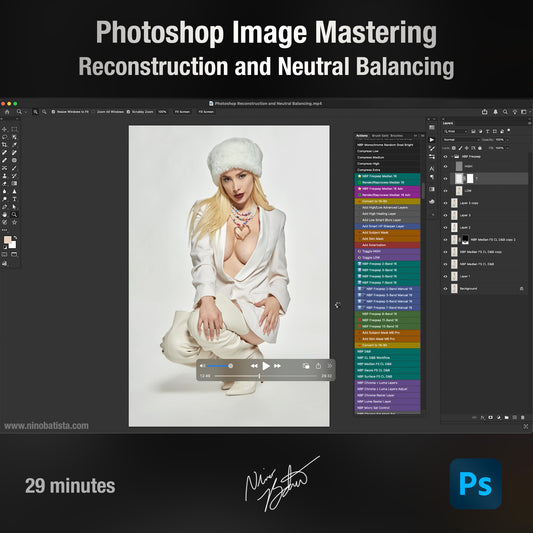Open the Normal blend mode dropdown

coord(461,140)
